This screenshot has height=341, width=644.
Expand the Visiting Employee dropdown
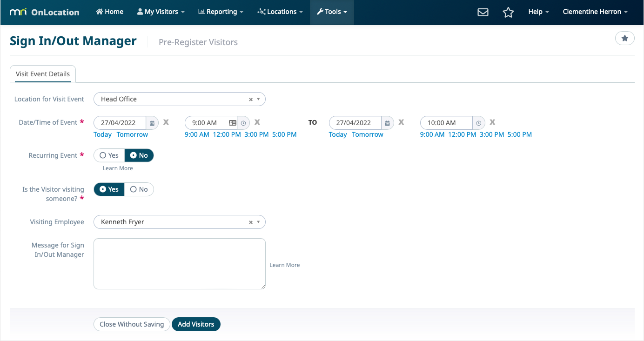click(x=259, y=222)
